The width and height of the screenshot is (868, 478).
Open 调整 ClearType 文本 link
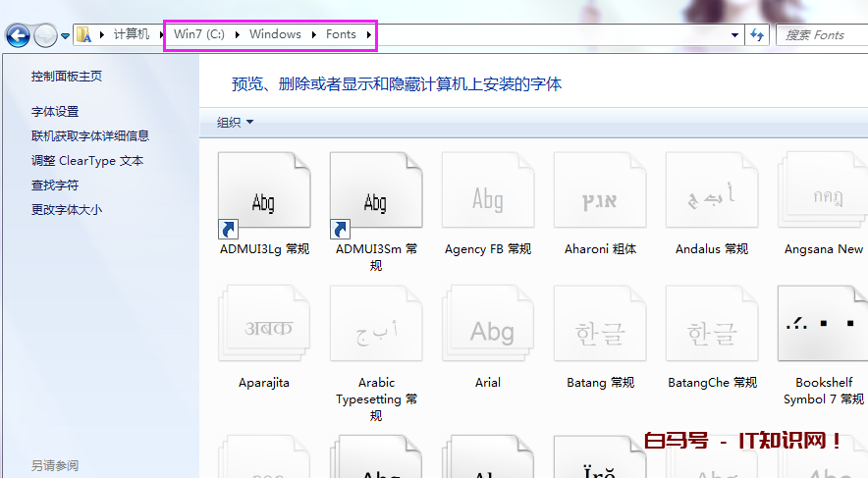point(87,161)
